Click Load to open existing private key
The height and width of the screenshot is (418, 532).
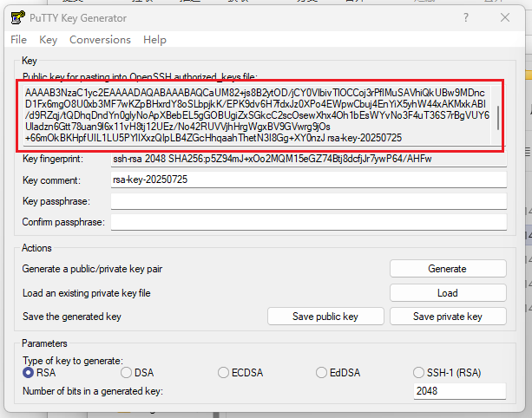(x=447, y=293)
